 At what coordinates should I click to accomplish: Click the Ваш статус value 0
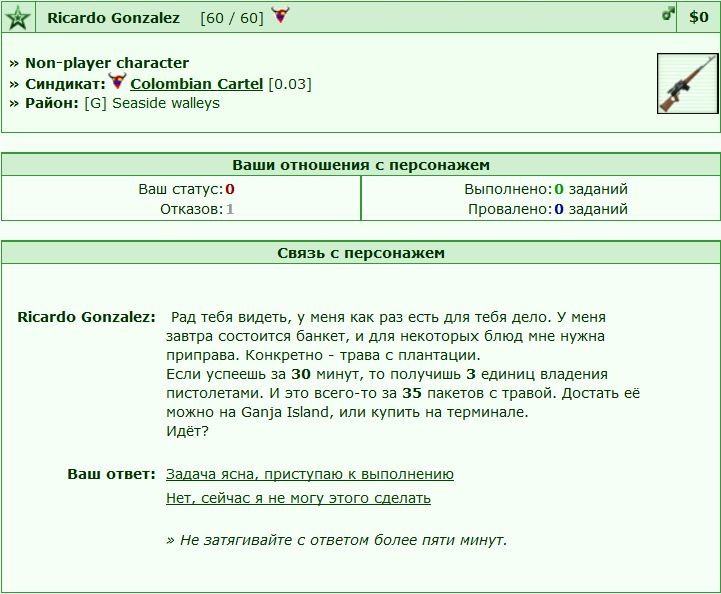click(x=230, y=189)
